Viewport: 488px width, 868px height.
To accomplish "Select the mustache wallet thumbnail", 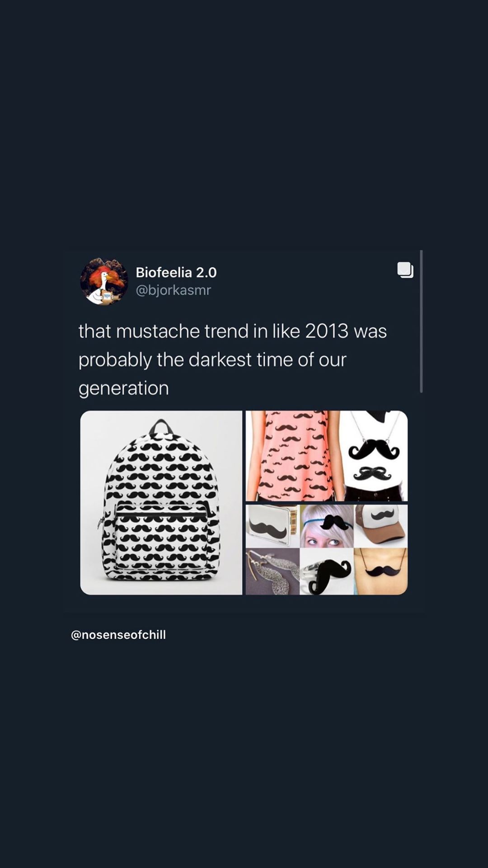I will coord(272,526).
